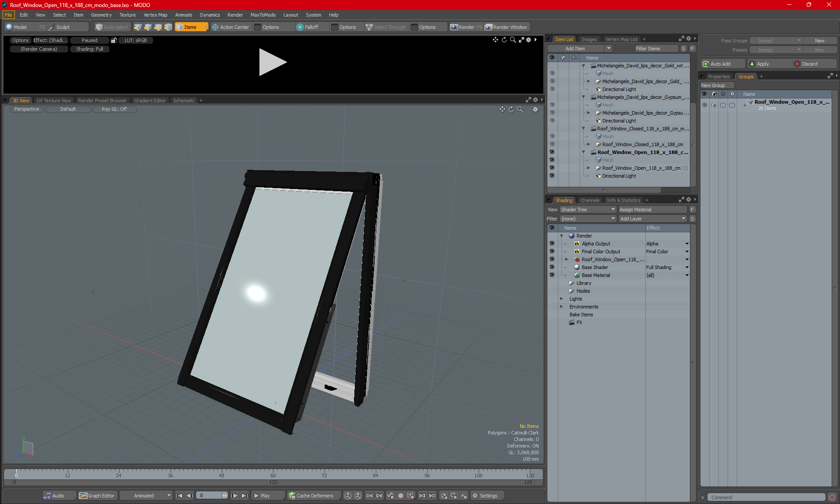Click the viewport zoom magnifier icon

click(520, 109)
